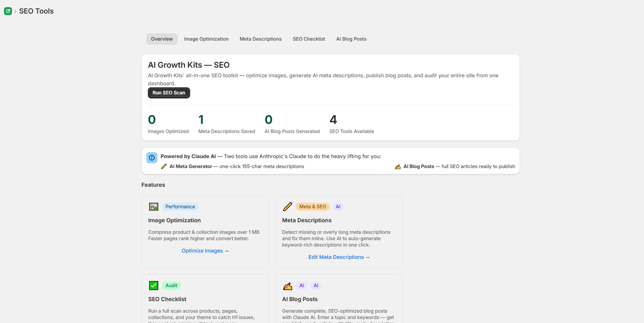Image resolution: width=644 pixels, height=323 pixels.
Task: Click the AI Growth Kits — SEO heading
Action: coord(189,65)
